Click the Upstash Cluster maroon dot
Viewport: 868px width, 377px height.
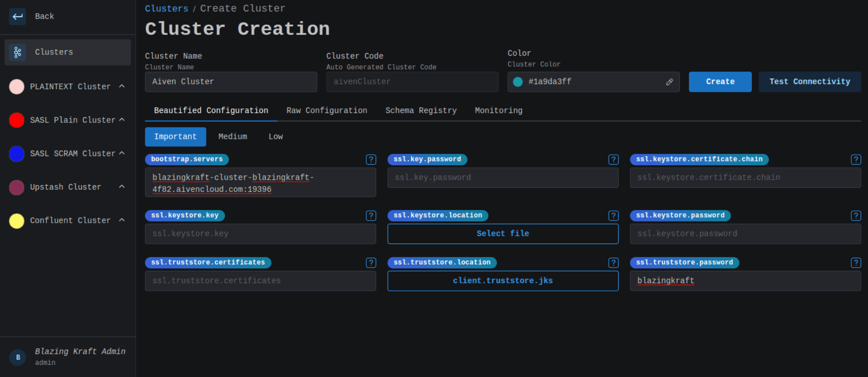(17, 187)
